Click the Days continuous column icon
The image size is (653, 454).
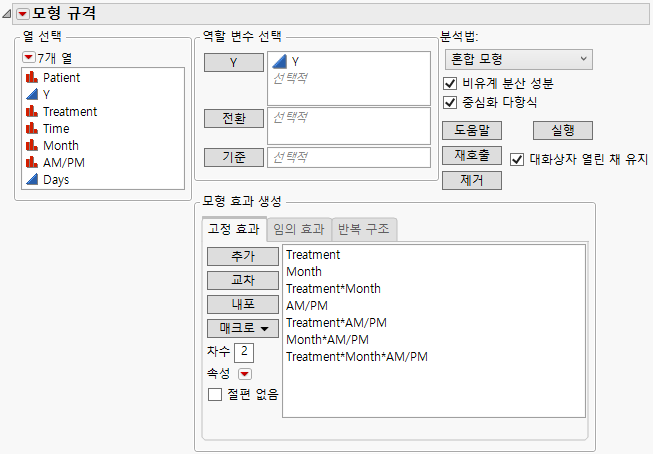point(32,180)
